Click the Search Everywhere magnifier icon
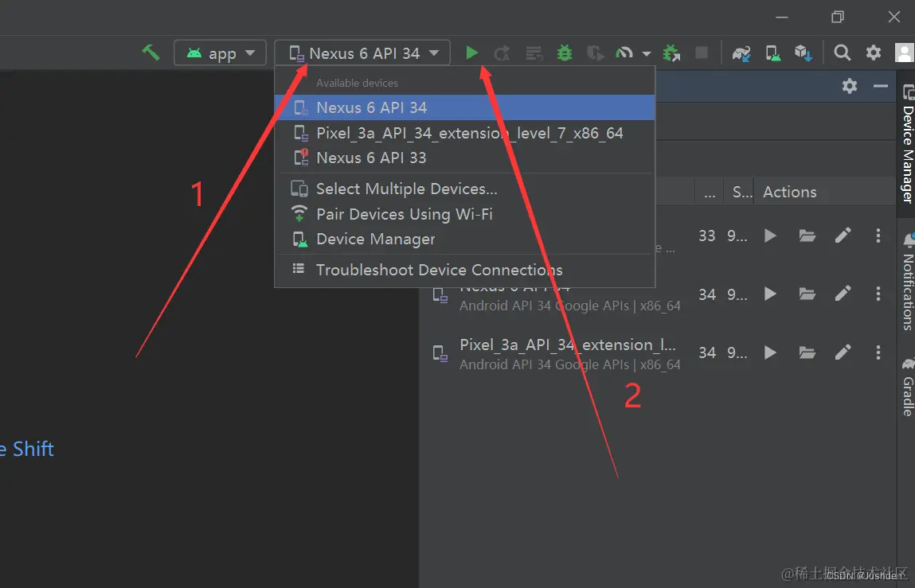915x588 pixels. (x=842, y=53)
